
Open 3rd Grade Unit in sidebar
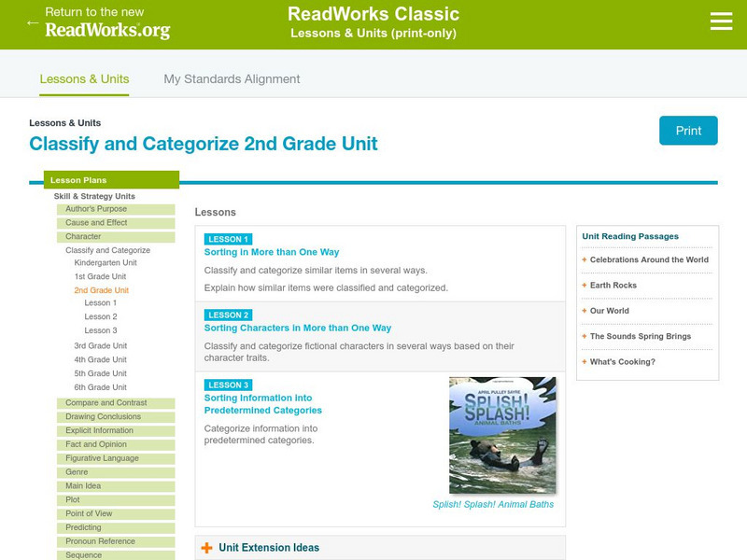pyautogui.click(x=101, y=345)
